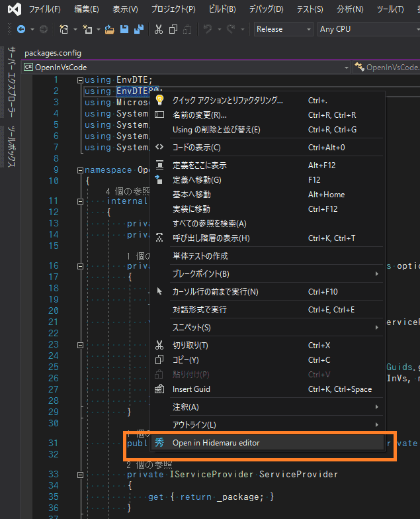This screenshot has height=519, width=420.
Task: Click the New Project toolbar icon
Action: (63, 29)
